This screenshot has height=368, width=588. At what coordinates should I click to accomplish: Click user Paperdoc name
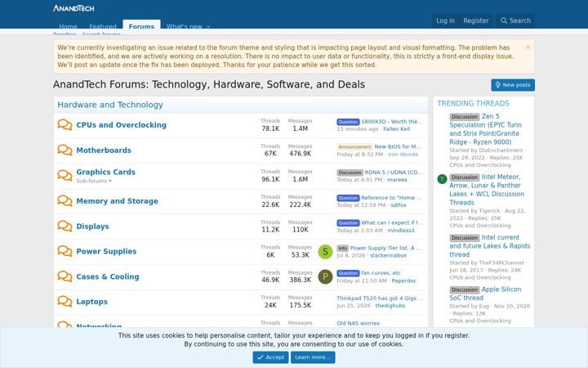(x=404, y=280)
